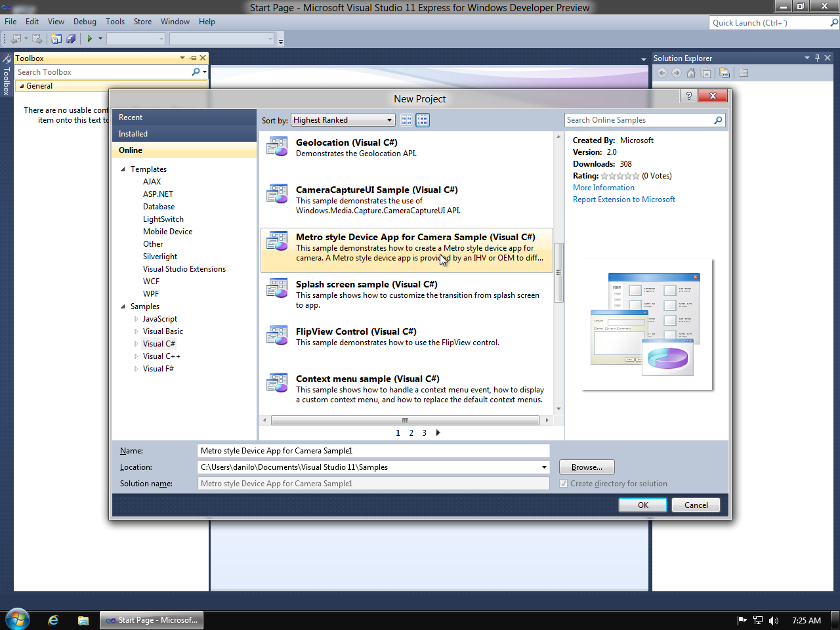Click the Geolocation sample icon
The width and height of the screenshot is (840, 630).
click(277, 146)
